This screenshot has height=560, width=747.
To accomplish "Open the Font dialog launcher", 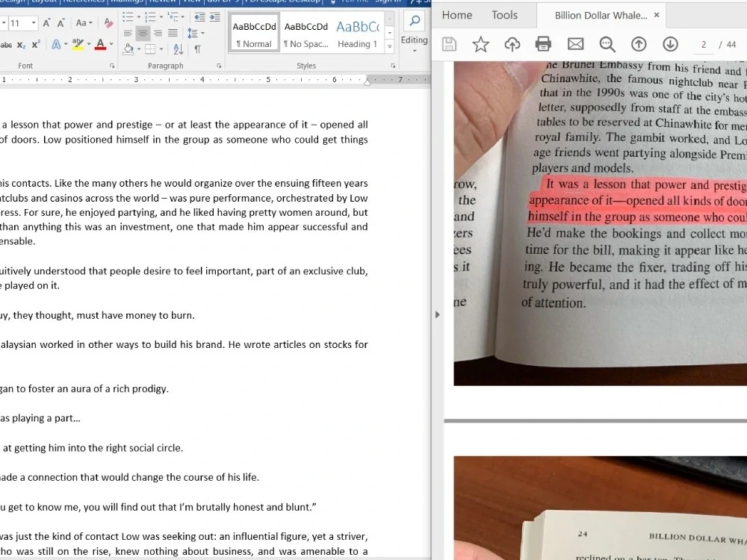I will point(112,66).
